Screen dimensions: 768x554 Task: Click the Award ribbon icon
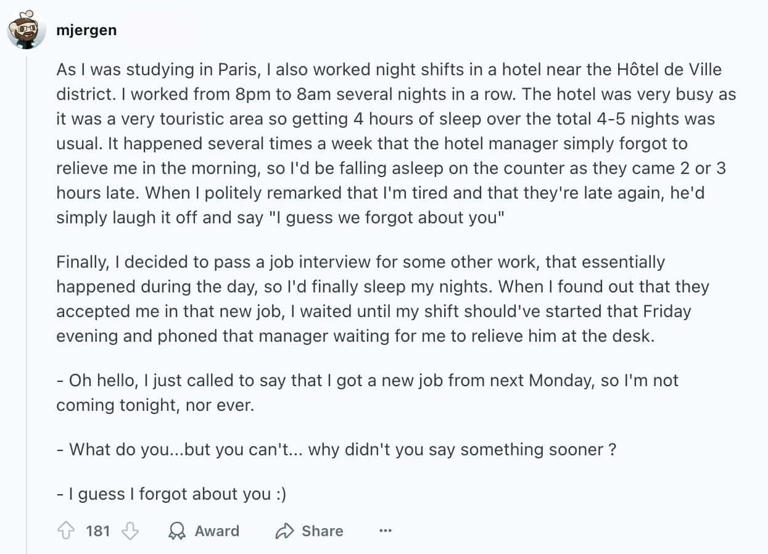click(x=177, y=531)
